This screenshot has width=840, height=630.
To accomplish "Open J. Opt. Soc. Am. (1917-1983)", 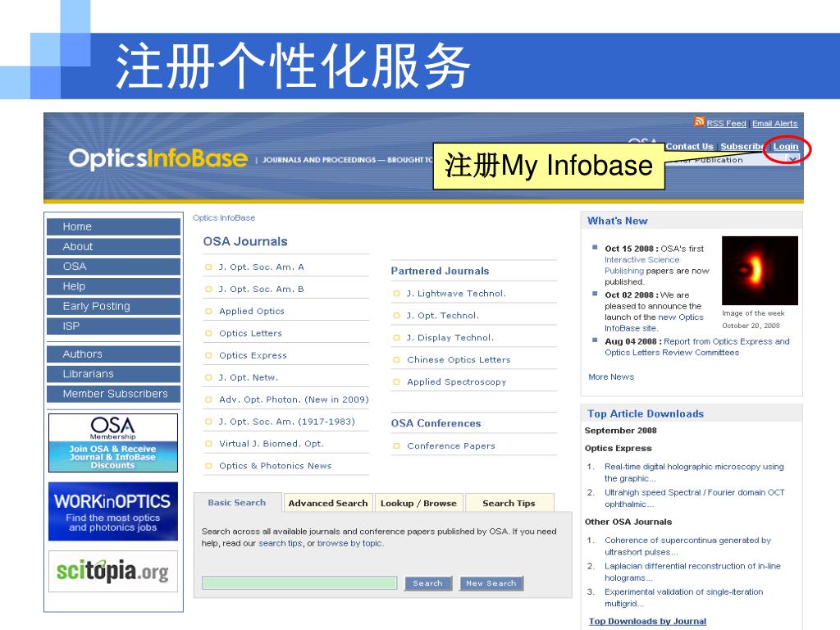I will point(286,422).
